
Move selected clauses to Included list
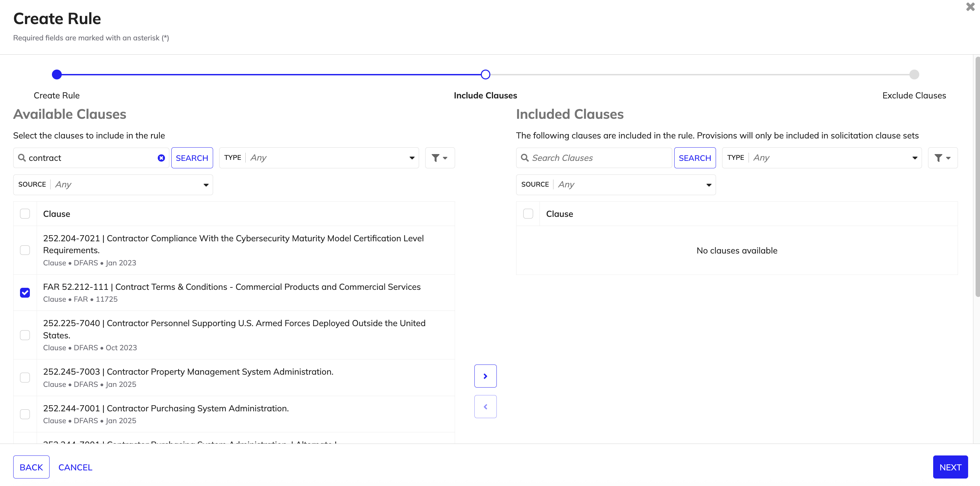tap(485, 376)
